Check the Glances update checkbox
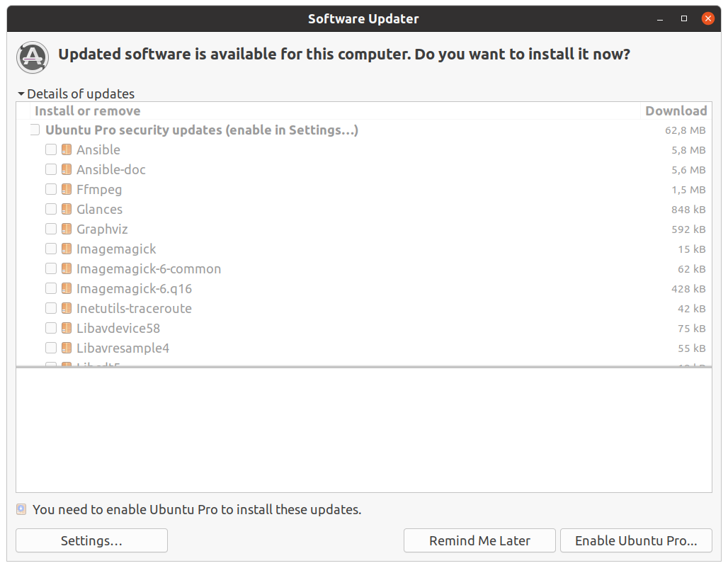728x568 pixels. click(50, 209)
